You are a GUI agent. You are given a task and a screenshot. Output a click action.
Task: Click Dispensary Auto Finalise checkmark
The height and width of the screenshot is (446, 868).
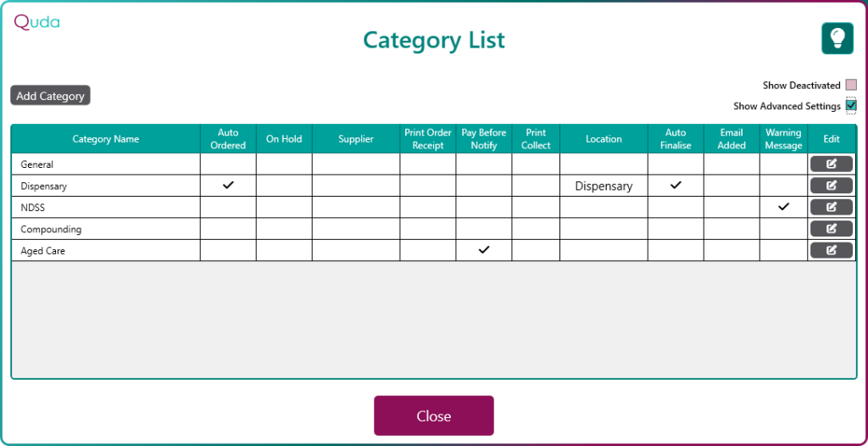coord(676,186)
